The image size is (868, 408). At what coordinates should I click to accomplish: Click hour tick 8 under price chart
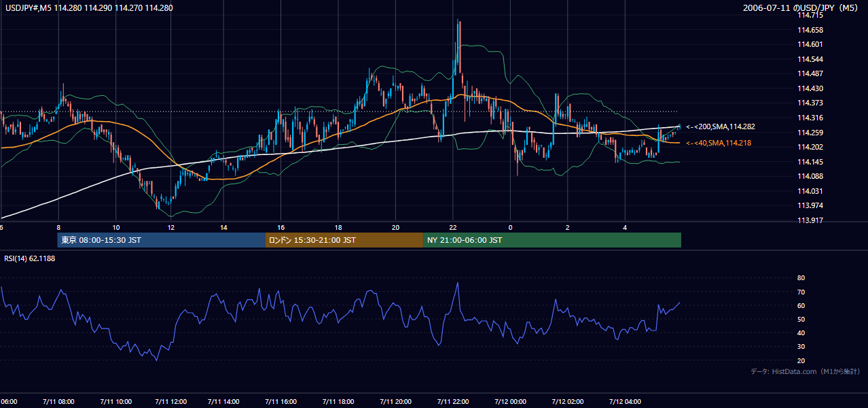click(x=58, y=228)
